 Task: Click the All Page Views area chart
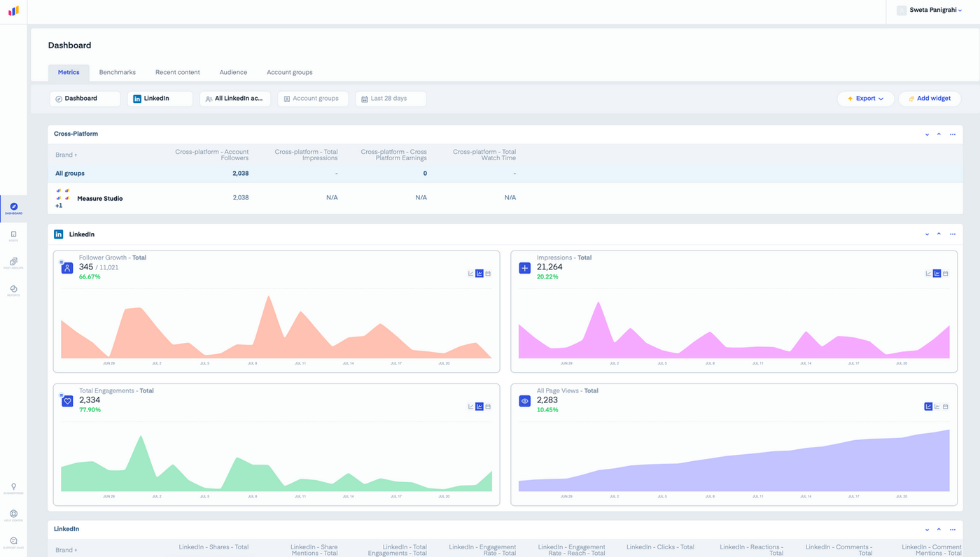[734, 460]
